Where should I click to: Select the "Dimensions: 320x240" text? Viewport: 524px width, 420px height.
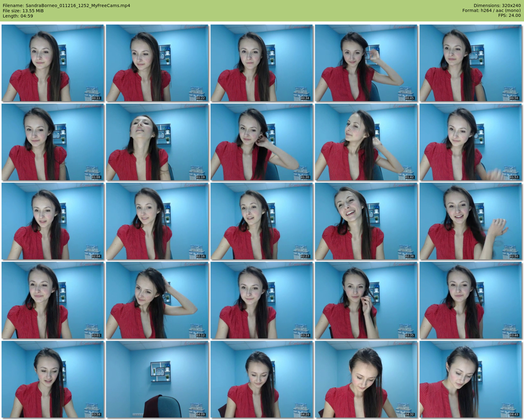click(x=497, y=6)
